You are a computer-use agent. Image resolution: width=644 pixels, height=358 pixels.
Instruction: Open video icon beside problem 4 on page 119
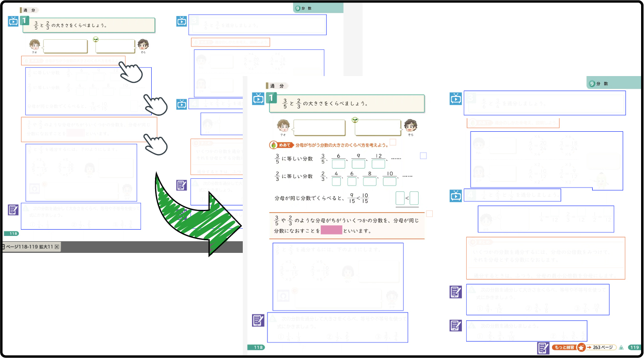pos(456,195)
